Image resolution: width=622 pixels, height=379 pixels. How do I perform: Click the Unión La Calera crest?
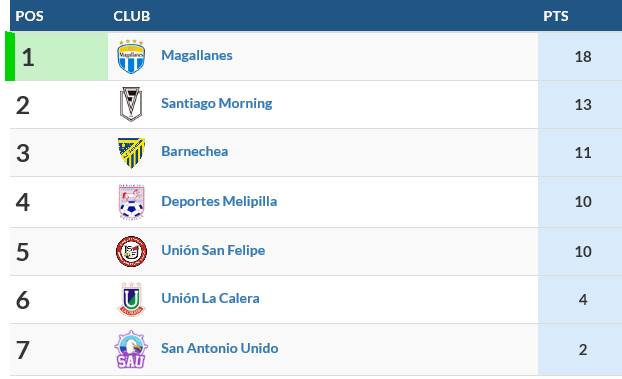pyautogui.click(x=131, y=299)
